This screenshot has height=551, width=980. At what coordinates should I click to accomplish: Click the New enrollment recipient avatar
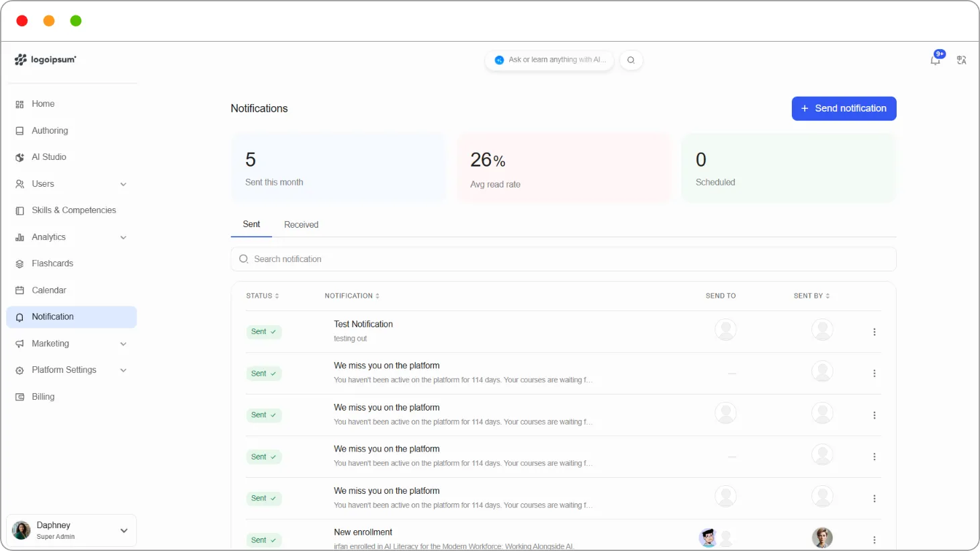tap(709, 538)
